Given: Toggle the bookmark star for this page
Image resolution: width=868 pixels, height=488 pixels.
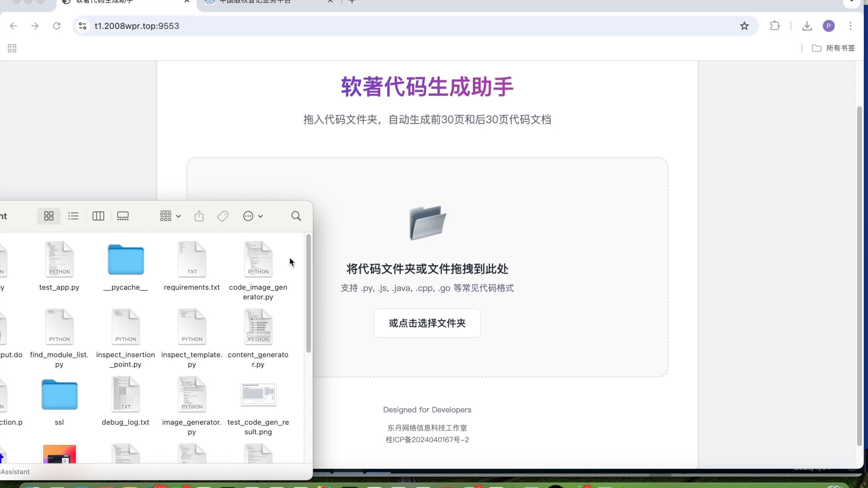Looking at the screenshot, I should (744, 26).
